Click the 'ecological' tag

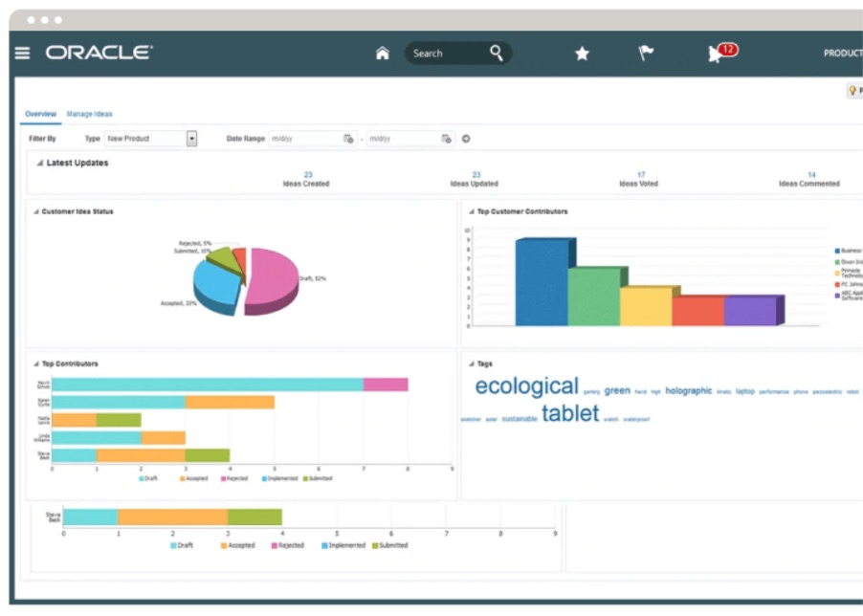tap(526, 386)
